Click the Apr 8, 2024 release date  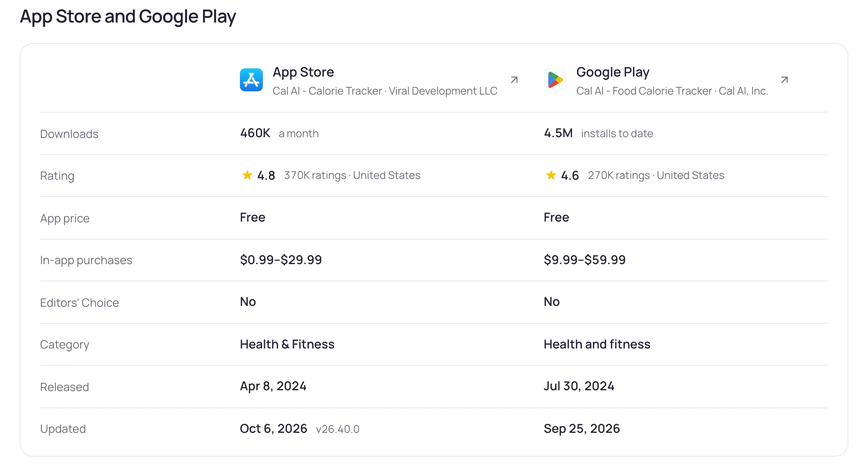click(273, 386)
